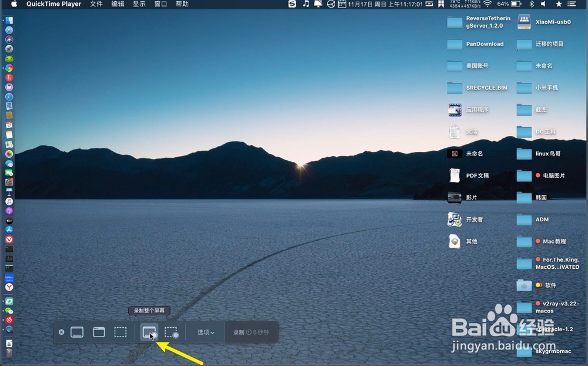Open the Wi-Fi status menu
This screenshot has width=588, height=366.
487,4
